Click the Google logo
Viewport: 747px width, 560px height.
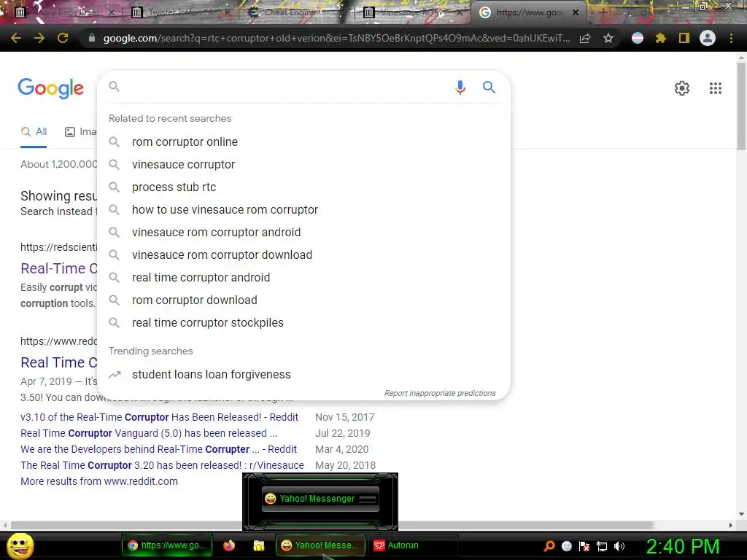[x=50, y=88]
